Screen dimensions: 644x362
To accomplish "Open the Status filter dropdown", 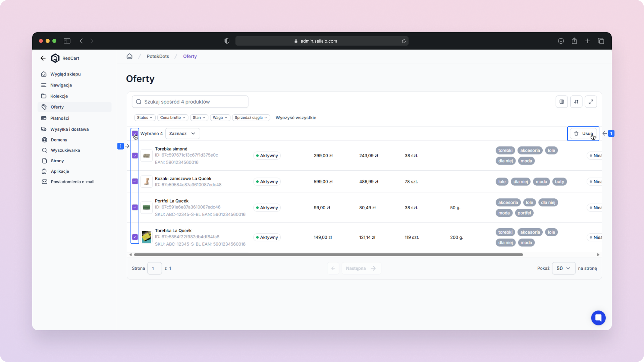I will coord(145,118).
